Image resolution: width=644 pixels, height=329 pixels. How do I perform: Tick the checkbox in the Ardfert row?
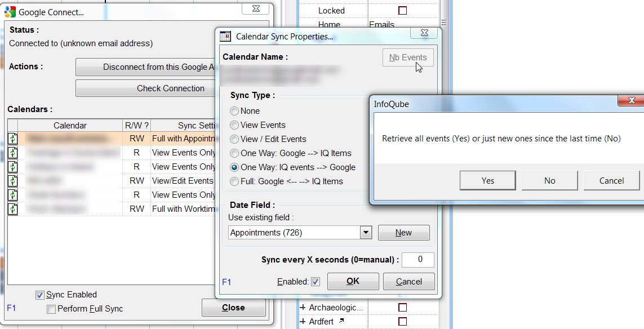pyautogui.click(x=402, y=321)
